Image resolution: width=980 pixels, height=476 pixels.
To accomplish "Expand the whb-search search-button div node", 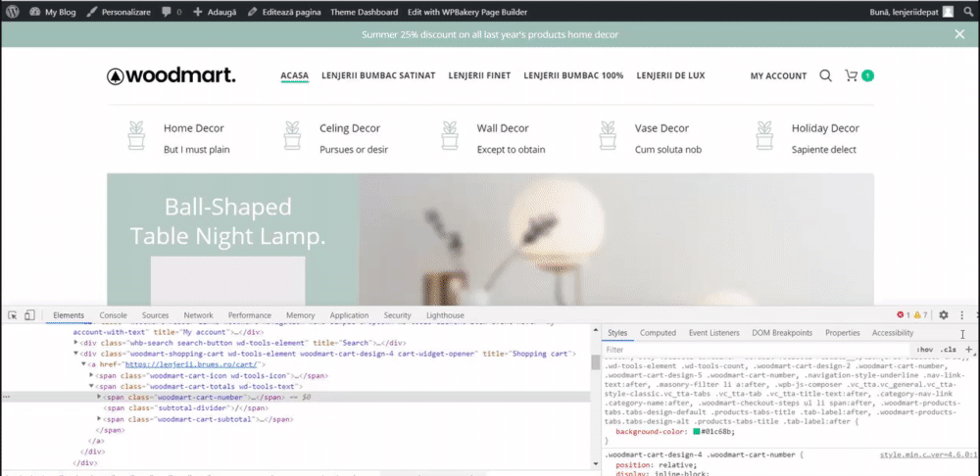I will click(x=76, y=343).
